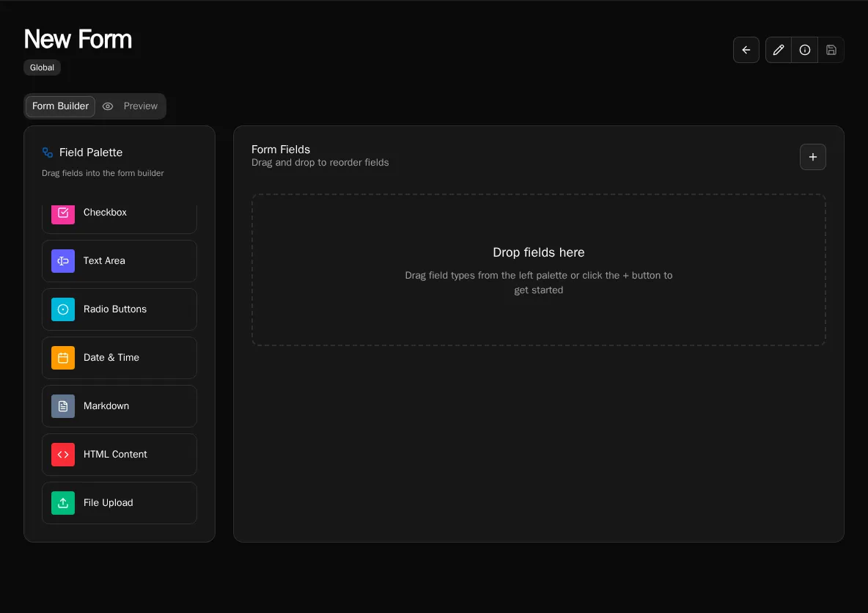Click the back arrow button
The height and width of the screenshot is (613, 868).
[746, 50]
